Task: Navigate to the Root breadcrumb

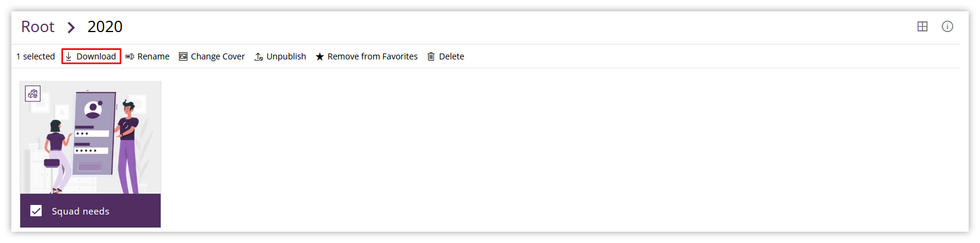Action: pyautogui.click(x=37, y=27)
